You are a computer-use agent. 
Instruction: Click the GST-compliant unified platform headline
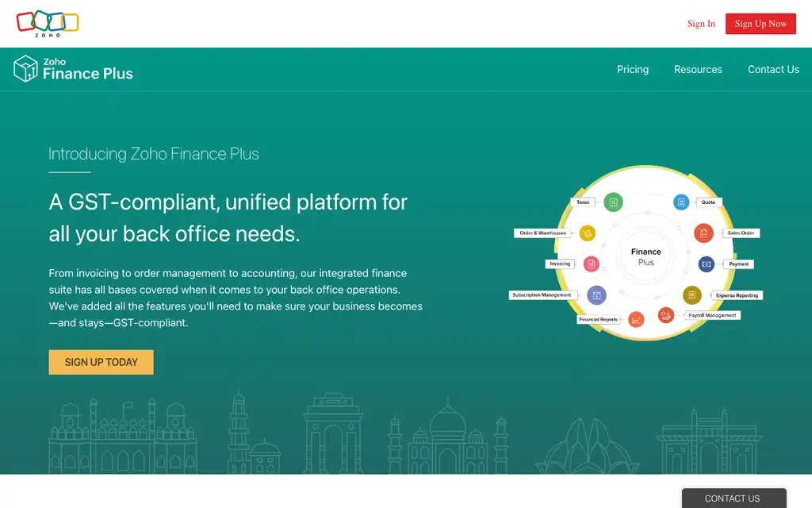tap(228, 217)
